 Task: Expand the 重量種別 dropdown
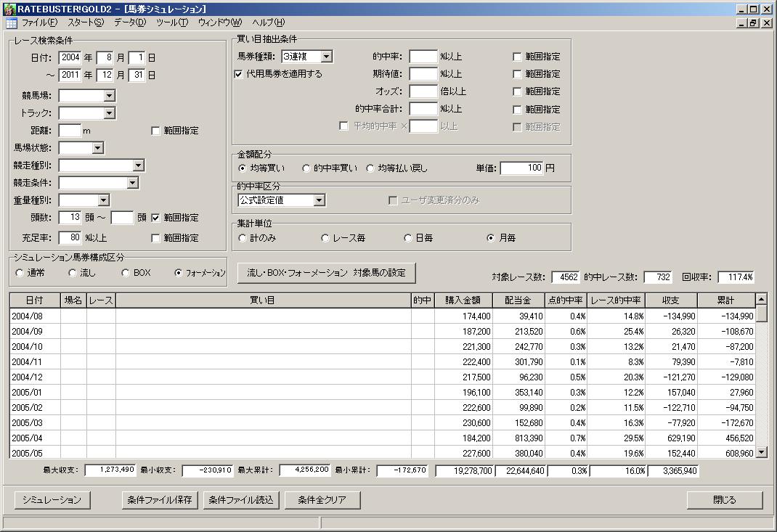pos(103,200)
